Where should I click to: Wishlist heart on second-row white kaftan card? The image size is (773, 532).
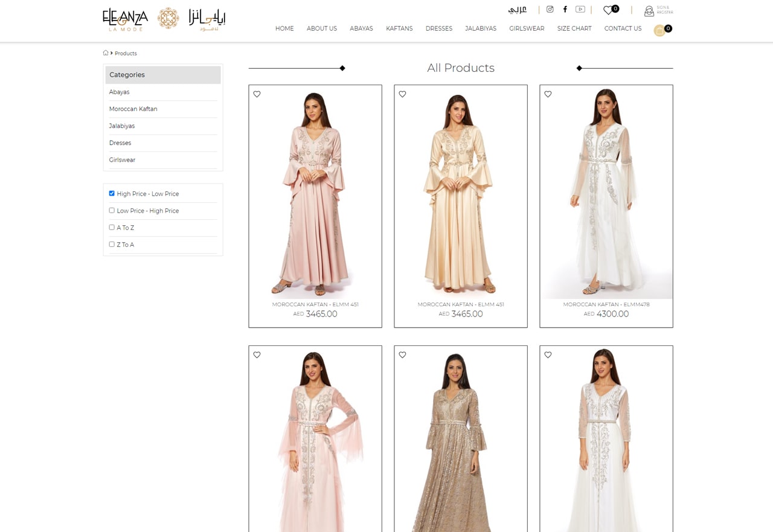(548, 355)
